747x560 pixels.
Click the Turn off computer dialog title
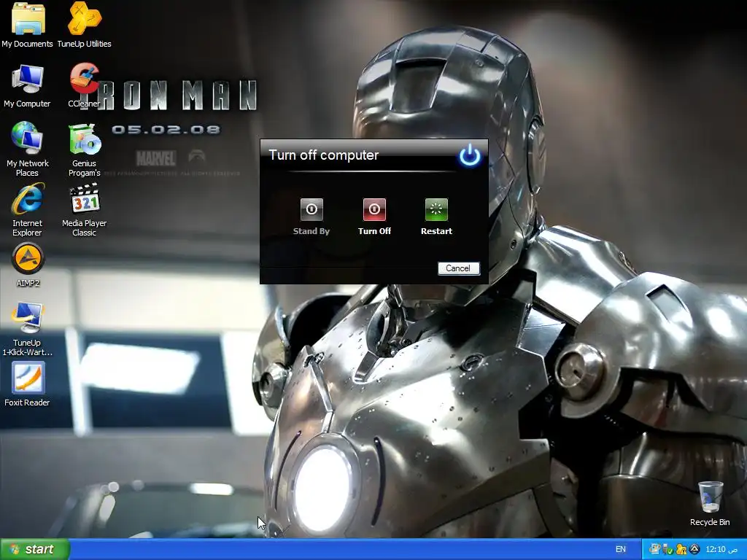coord(324,155)
